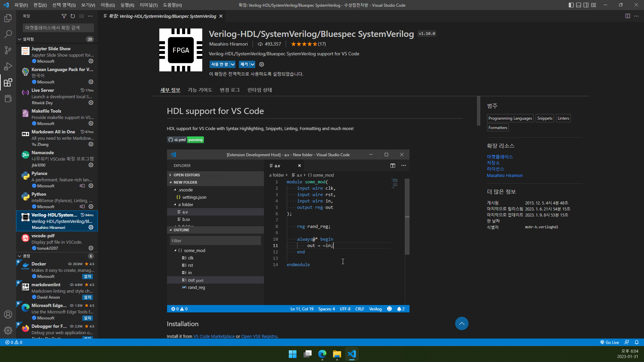Click errors and warnings status indicator

(14, 342)
